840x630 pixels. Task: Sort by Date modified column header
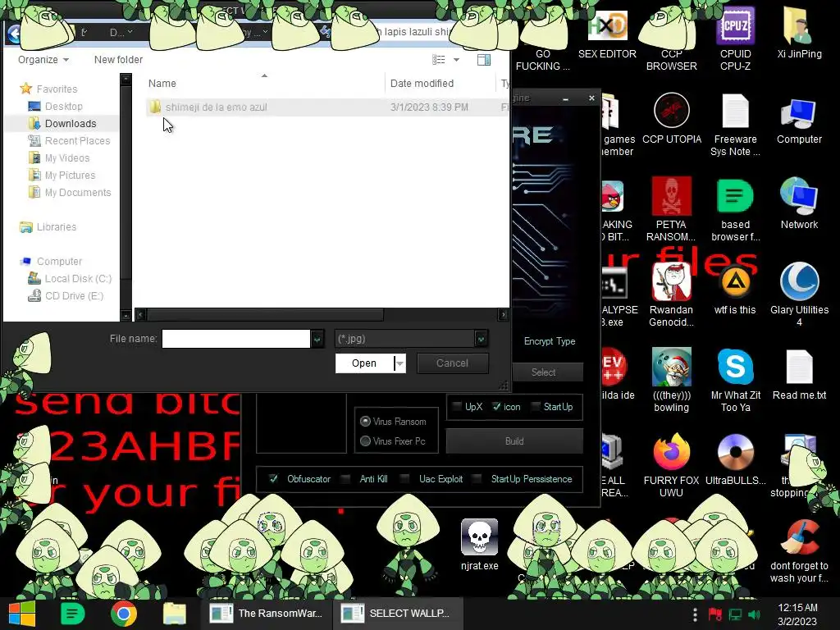(x=422, y=83)
